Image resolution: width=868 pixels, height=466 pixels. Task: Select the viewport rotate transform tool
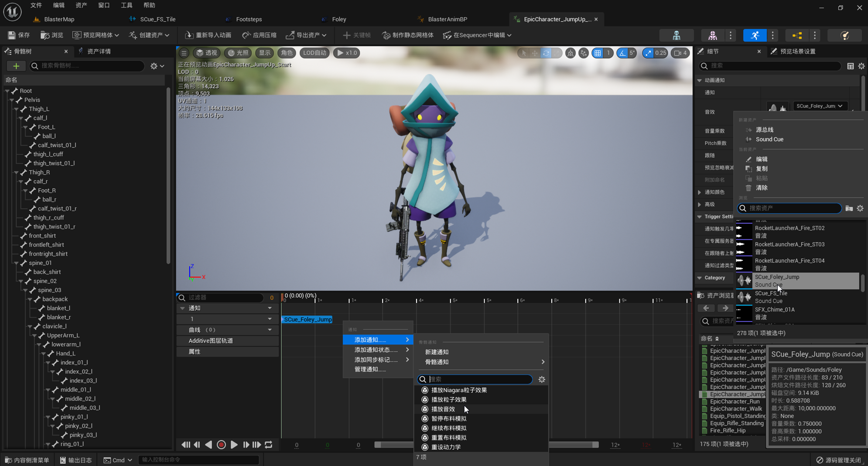[546, 53]
